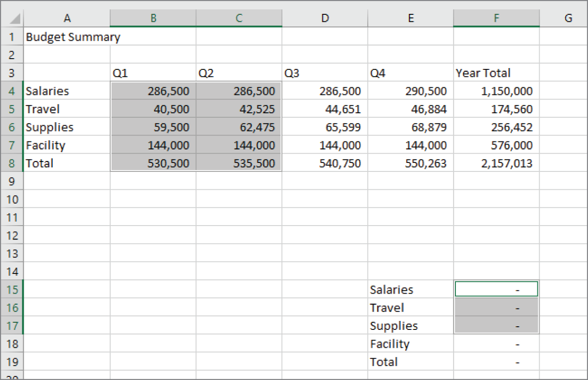Click the Supplies label in row 6

click(x=67, y=127)
